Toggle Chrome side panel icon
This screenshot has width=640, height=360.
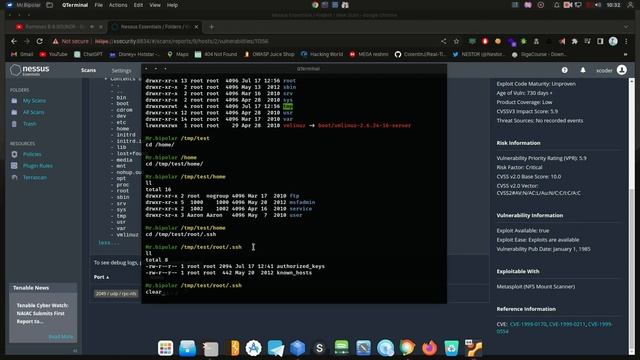point(600,41)
